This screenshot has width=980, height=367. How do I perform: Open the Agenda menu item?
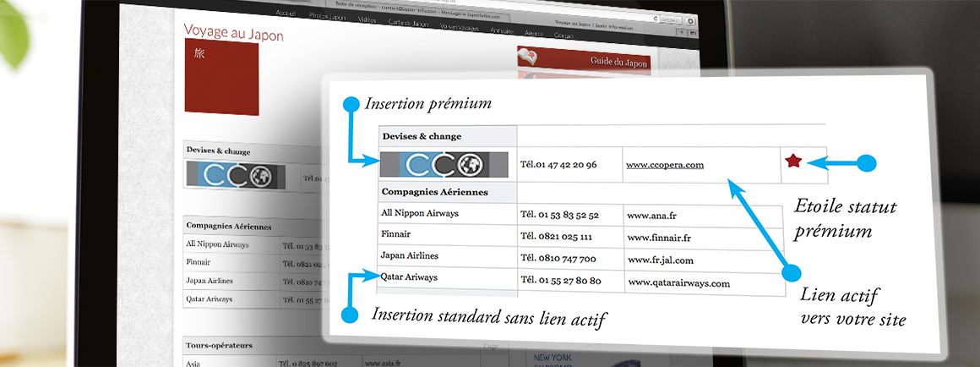pos(535,32)
